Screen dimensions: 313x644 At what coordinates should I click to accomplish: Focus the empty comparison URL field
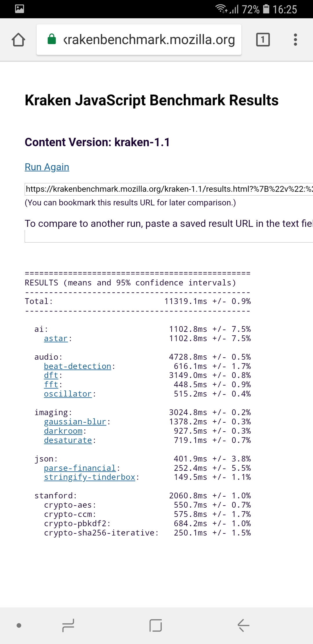[x=169, y=236]
